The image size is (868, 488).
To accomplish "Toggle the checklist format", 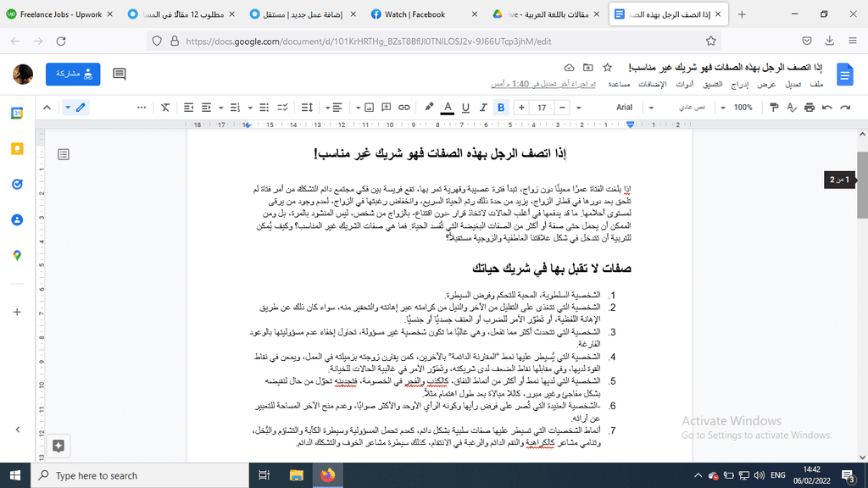I will tap(282, 108).
